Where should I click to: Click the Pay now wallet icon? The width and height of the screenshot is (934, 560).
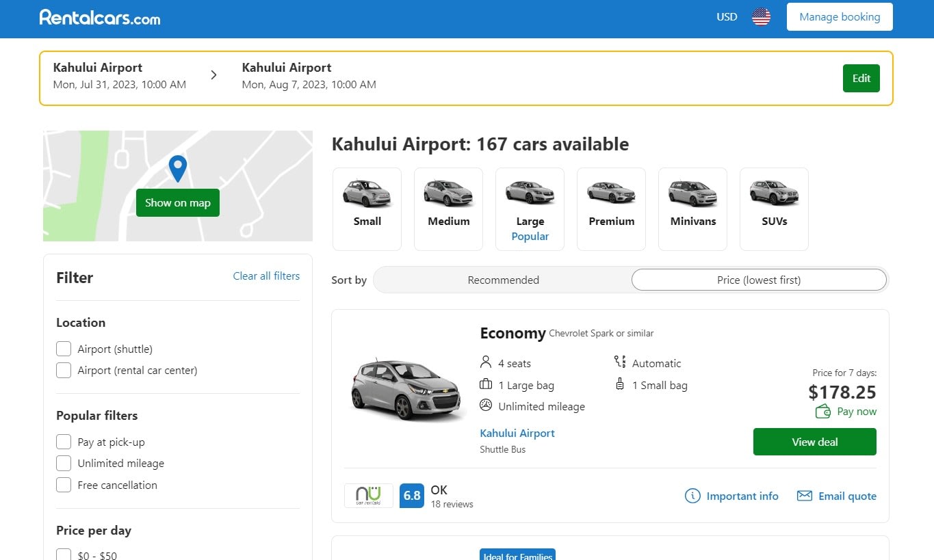click(823, 411)
